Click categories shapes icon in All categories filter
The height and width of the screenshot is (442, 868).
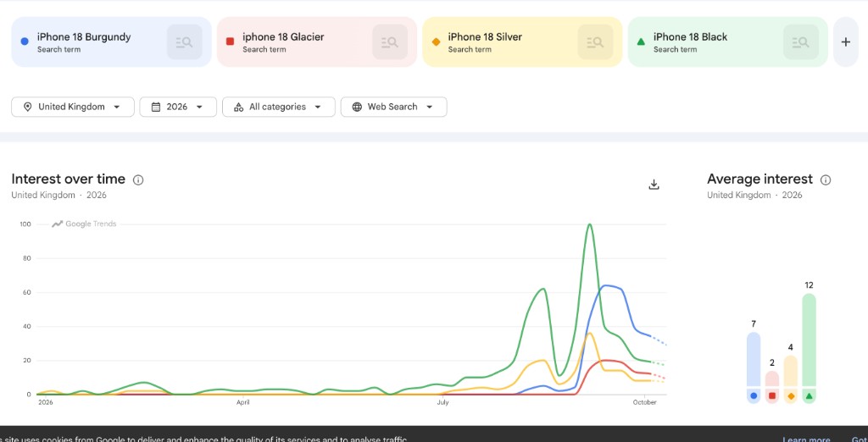click(238, 107)
